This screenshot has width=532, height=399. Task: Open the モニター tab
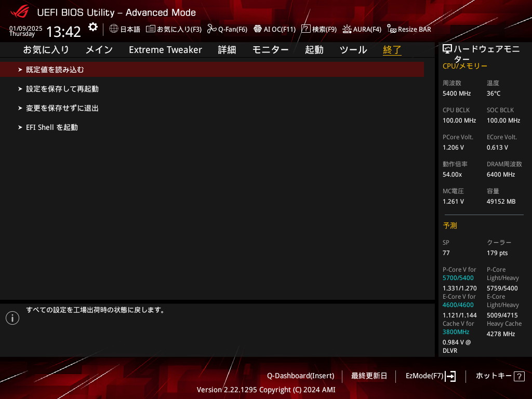point(270,50)
